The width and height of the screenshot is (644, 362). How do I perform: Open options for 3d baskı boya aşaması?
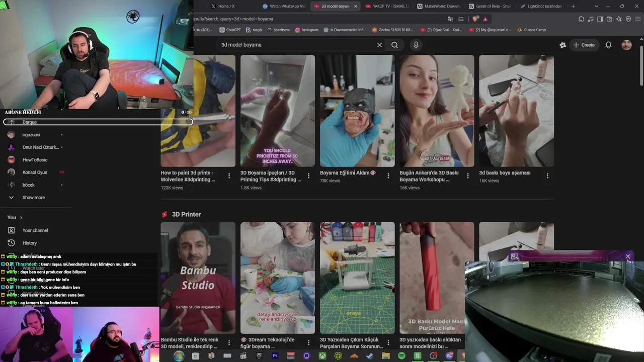coord(547,176)
